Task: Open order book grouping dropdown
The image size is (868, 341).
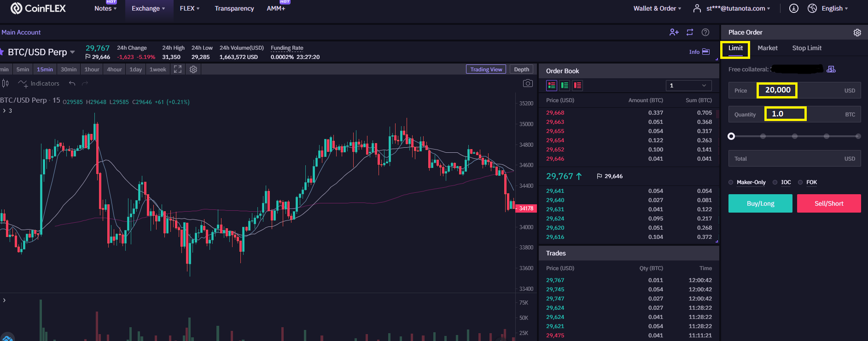Action: (x=688, y=86)
